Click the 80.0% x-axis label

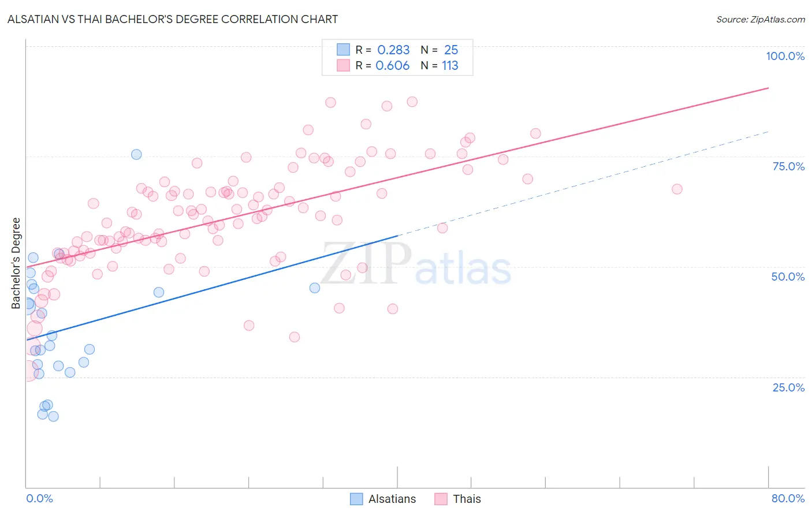[788, 498]
